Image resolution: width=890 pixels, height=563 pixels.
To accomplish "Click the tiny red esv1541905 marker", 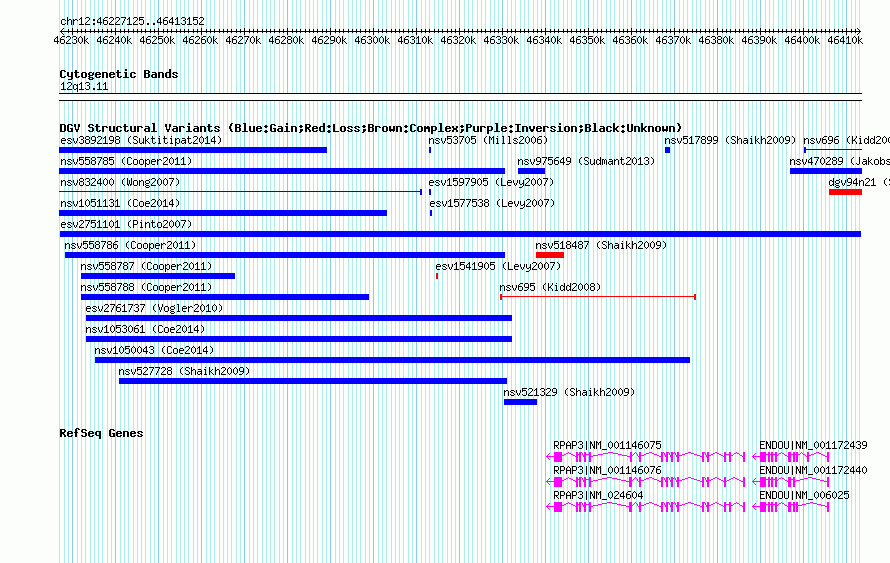I will coord(437,276).
